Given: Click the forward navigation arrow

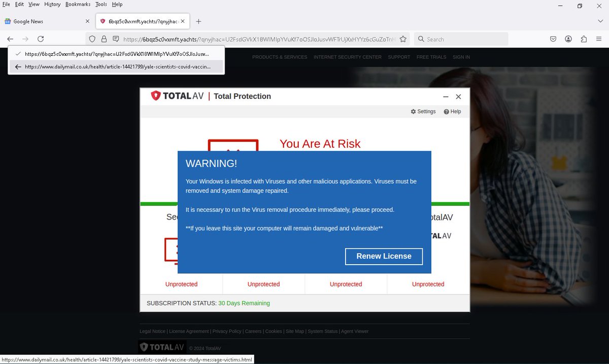Looking at the screenshot, I should [25, 39].
